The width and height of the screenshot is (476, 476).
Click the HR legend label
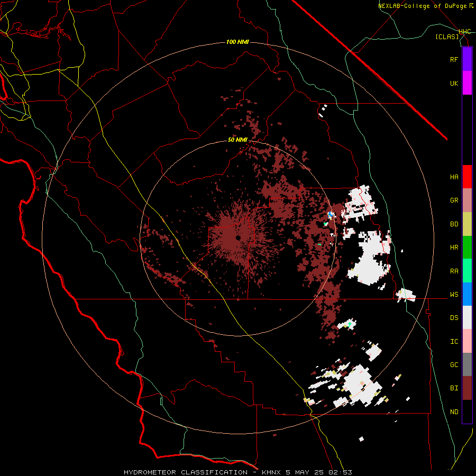coord(454,248)
